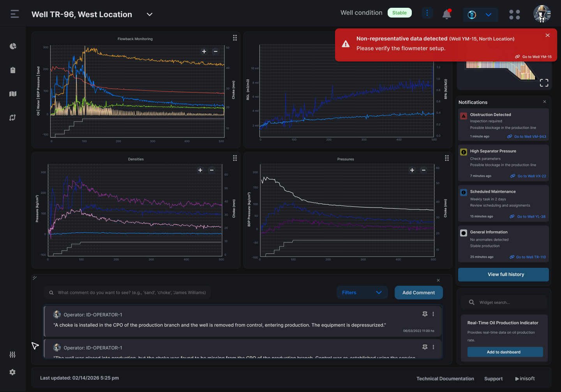Follow the Go to Well YM-15 link
Image resolution: width=561 pixels, height=392 pixels.
533,57
